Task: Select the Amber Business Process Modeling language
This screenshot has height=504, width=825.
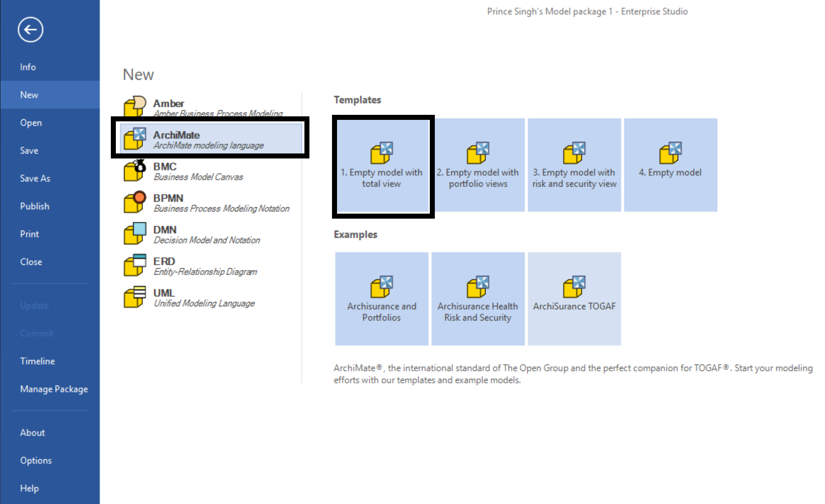Action: (x=201, y=106)
